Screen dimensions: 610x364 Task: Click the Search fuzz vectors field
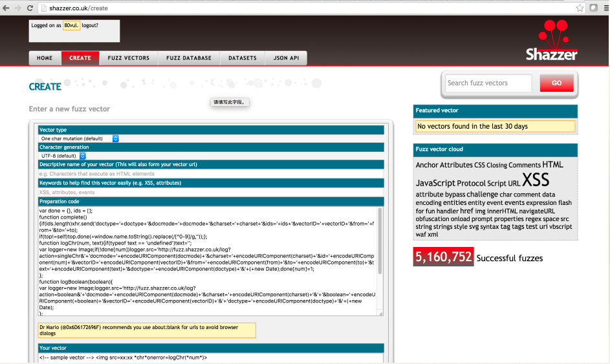pos(488,83)
